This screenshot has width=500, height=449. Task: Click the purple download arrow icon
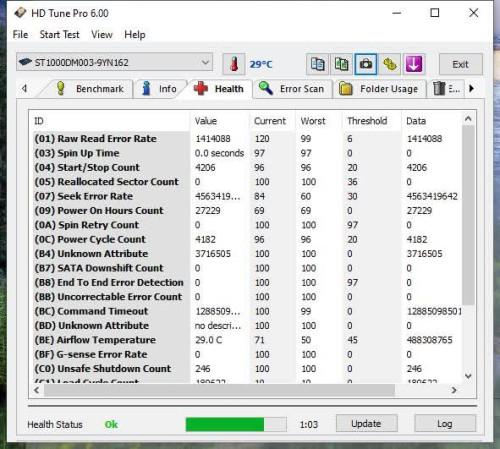point(414,64)
